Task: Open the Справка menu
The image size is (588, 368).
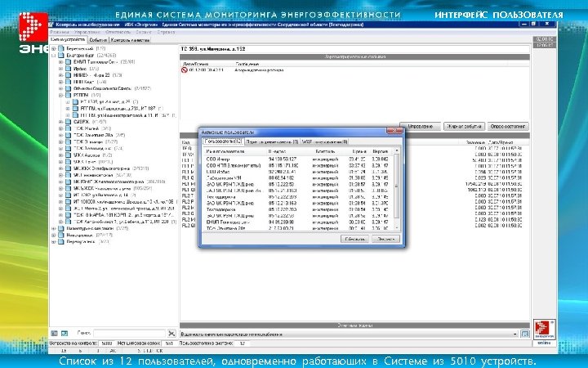Action: click(165, 32)
